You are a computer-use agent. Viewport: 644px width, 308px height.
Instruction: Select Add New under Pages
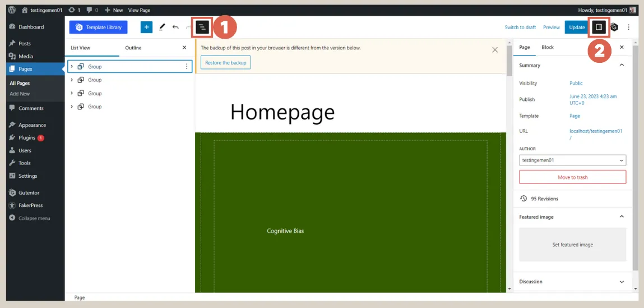[x=20, y=94]
